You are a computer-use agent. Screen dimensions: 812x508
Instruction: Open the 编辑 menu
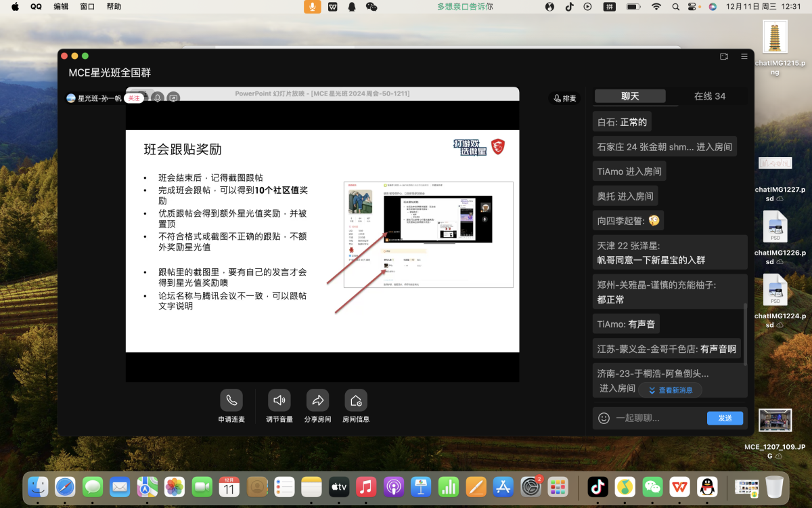(61, 6)
